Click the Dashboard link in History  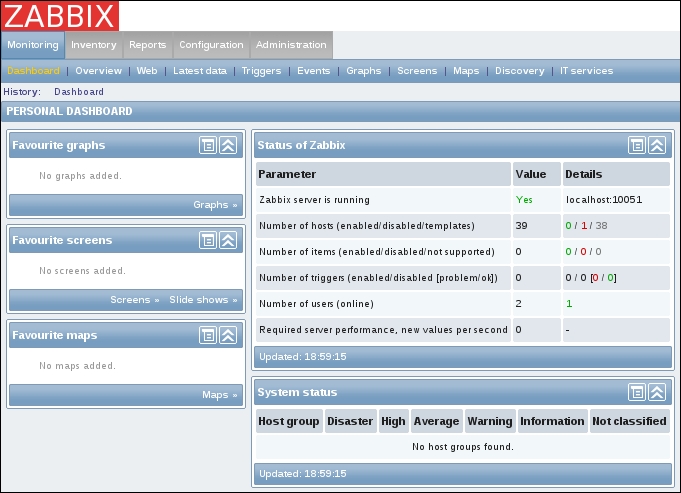(79, 92)
